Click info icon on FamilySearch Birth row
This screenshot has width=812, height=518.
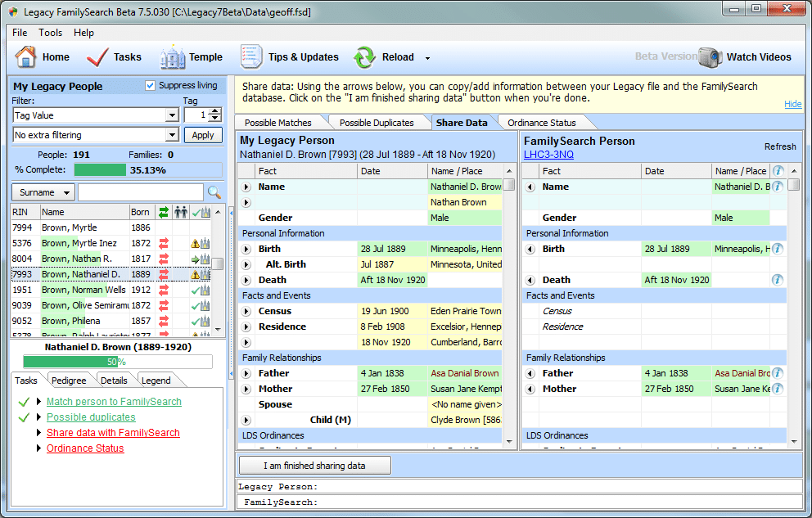pyautogui.click(x=778, y=249)
